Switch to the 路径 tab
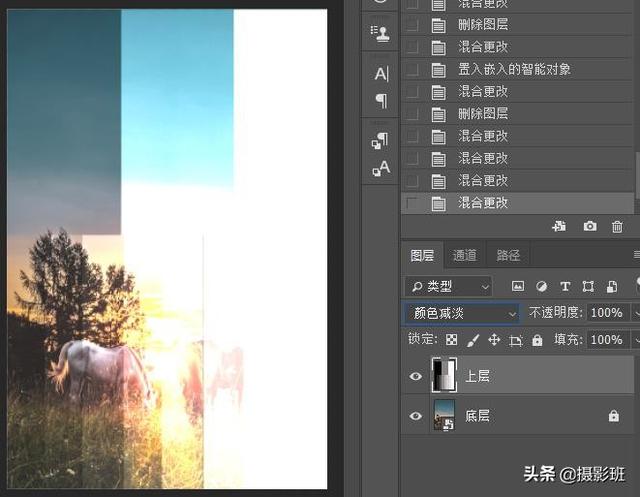640x497 pixels. (x=508, y=255)
